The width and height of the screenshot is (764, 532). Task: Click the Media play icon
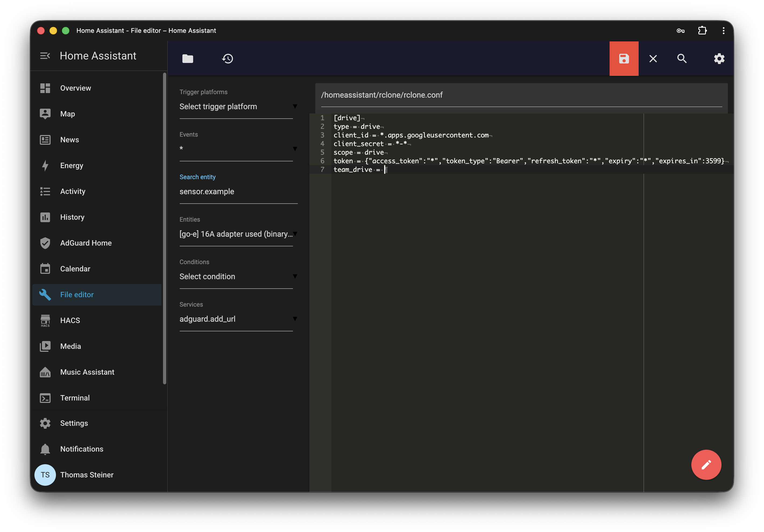45,346
